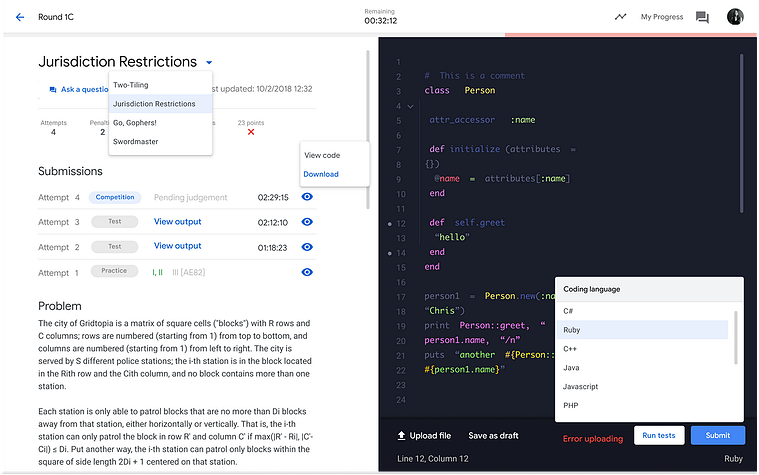
Task: Click Pending judgement on Attempt 4
Action: [x=190, y=198]
